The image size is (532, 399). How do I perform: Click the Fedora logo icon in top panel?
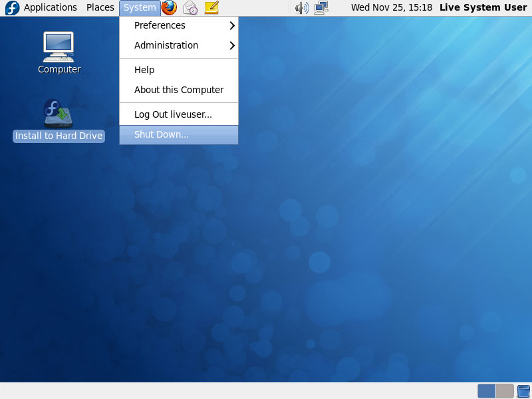12,8
